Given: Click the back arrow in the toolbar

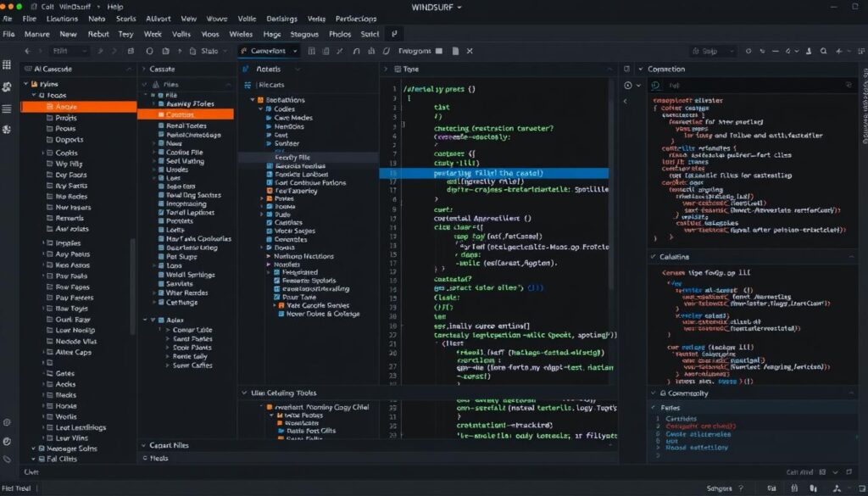Looking at the screenshot, I should [28, 51].
